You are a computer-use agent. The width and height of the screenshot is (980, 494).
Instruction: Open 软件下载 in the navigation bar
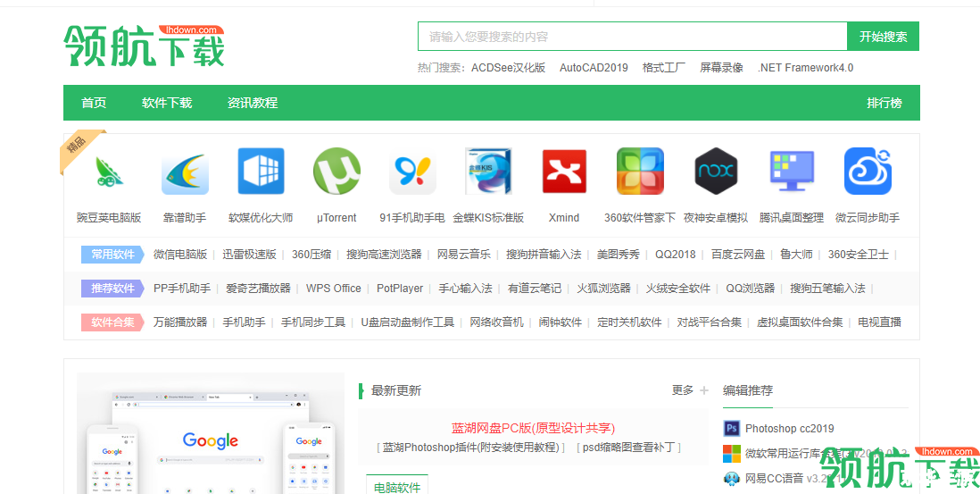167,103
